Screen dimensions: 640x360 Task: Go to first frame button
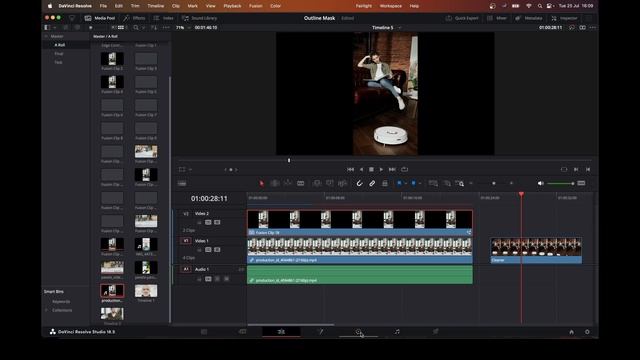click(351, 169)
